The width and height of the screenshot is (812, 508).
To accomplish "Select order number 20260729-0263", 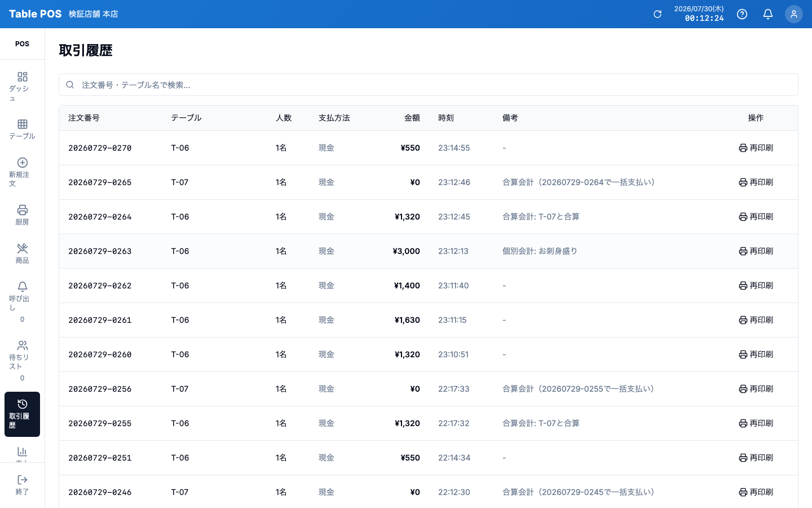I will tap(100, 251).
